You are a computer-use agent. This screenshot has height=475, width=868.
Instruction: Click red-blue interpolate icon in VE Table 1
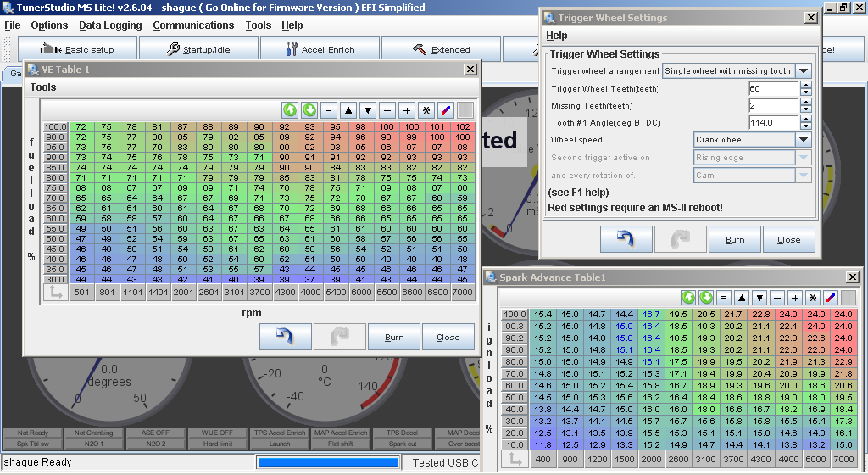(x=446, y=110)
